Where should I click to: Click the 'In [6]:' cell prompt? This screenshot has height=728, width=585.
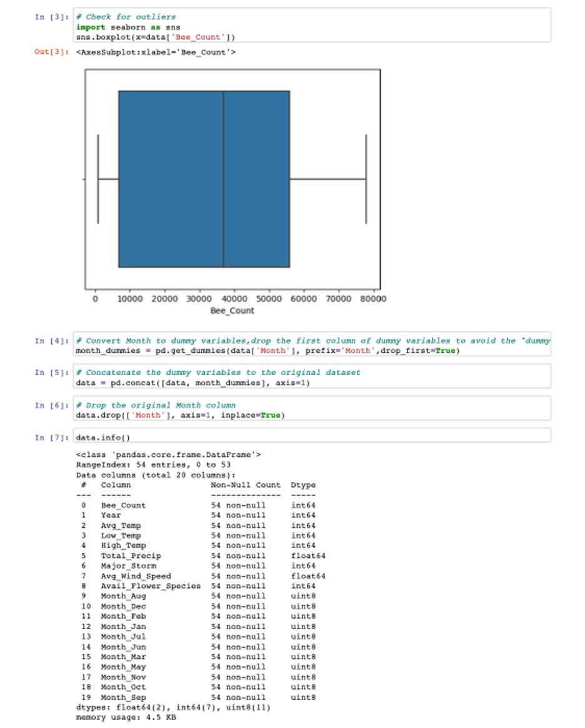[x=51, y=406]
